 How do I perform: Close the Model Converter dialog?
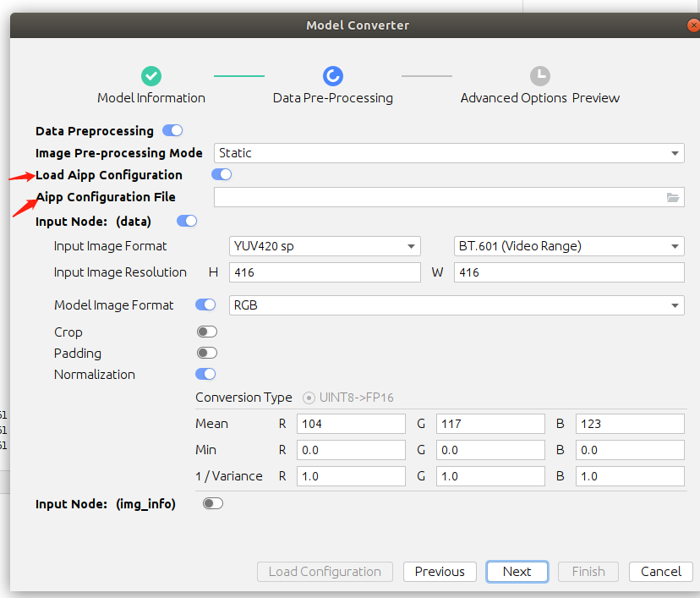point(693,25)
